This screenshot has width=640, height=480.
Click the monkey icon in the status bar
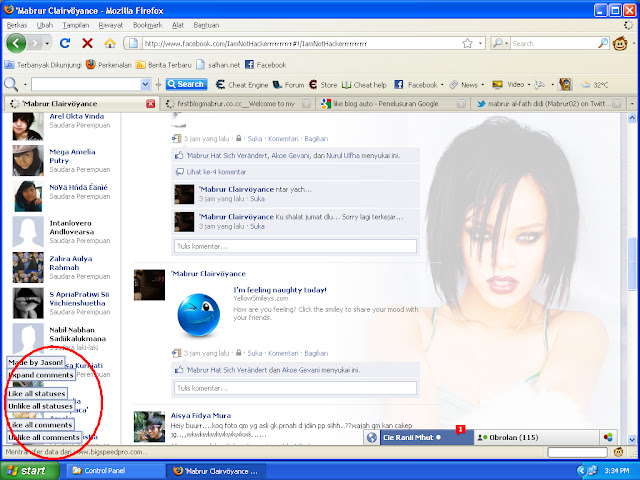[619, 452]
